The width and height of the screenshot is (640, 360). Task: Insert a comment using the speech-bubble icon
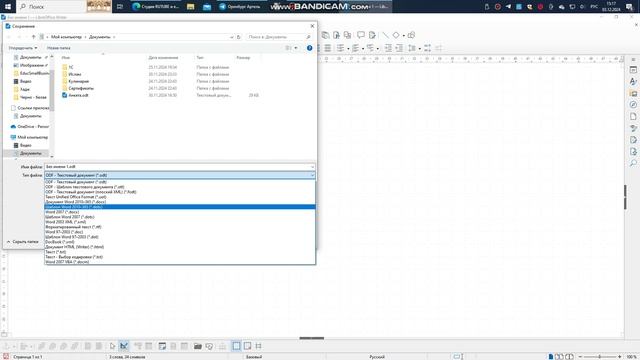click(x=361, y=35)
